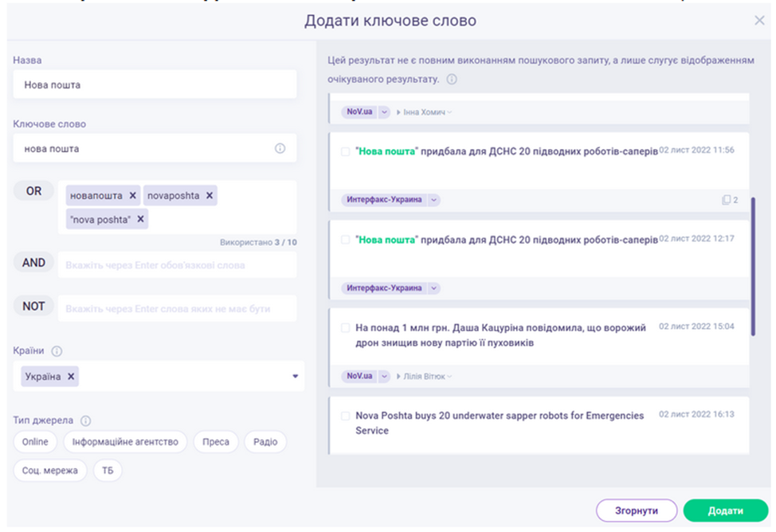Expand the Країни dropdown arrow
Image resolution: width=776 pixels, height=532 pixels.
(295, 377)
